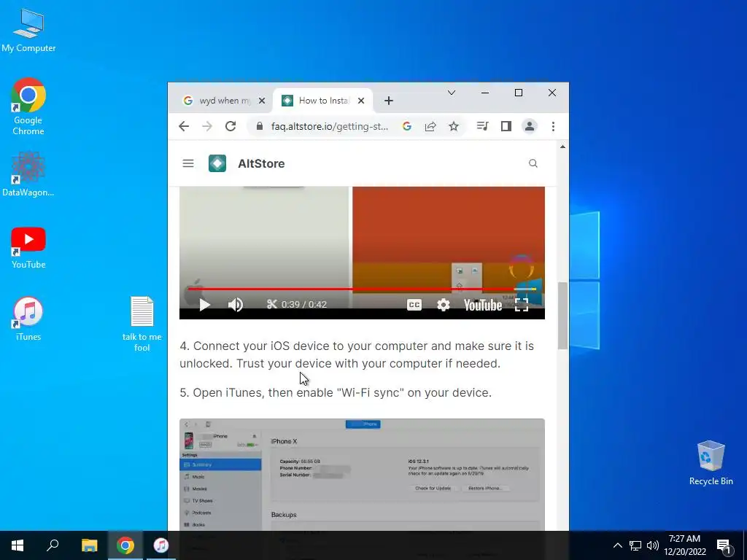Click the faq.altstore.io address bar
The image size is (747, 560).
click(x=330, y=126)
